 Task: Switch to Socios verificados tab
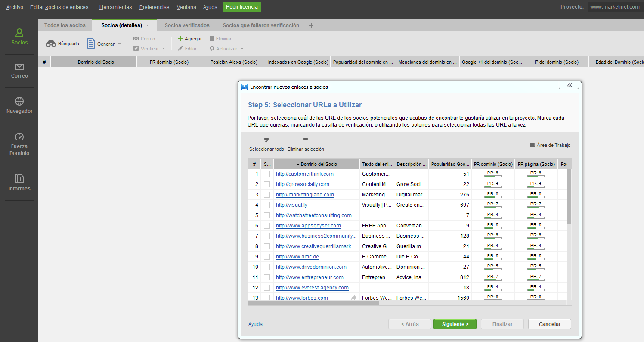(187, 25)
